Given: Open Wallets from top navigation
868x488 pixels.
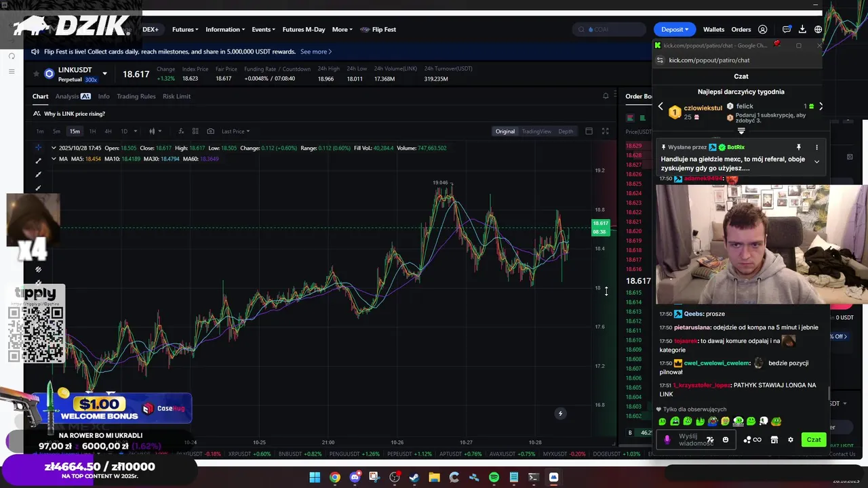Looking at the screenshot, I should (x=713, y=30).
